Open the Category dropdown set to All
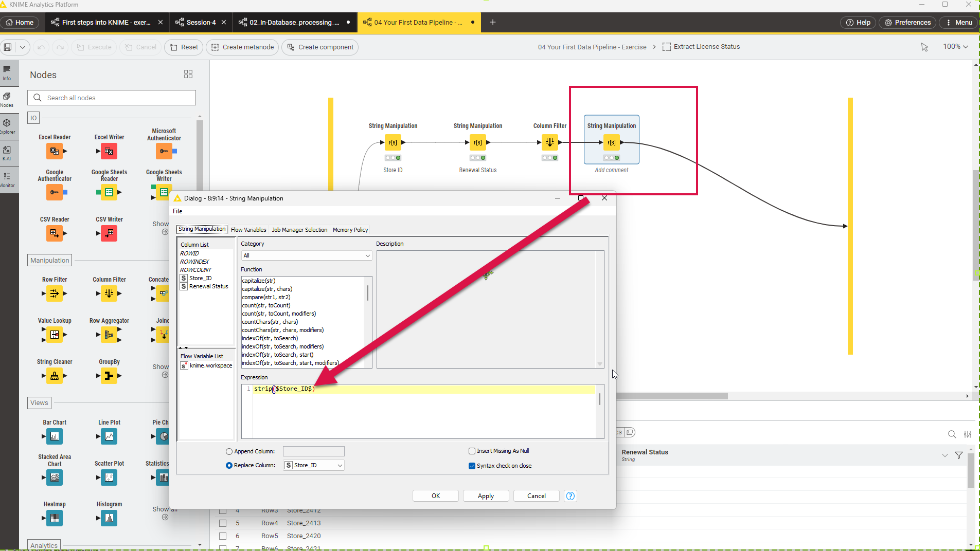 306,255
